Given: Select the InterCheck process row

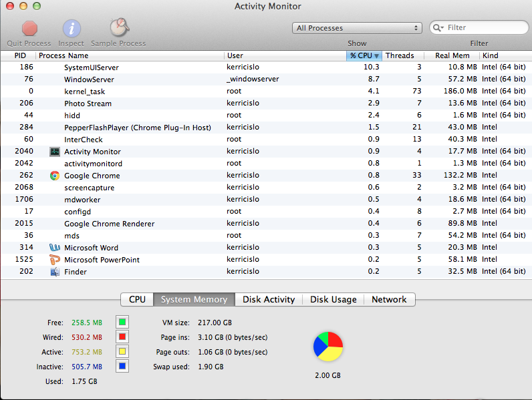Looking at the screenshot, I should click(x=266, y=140).
